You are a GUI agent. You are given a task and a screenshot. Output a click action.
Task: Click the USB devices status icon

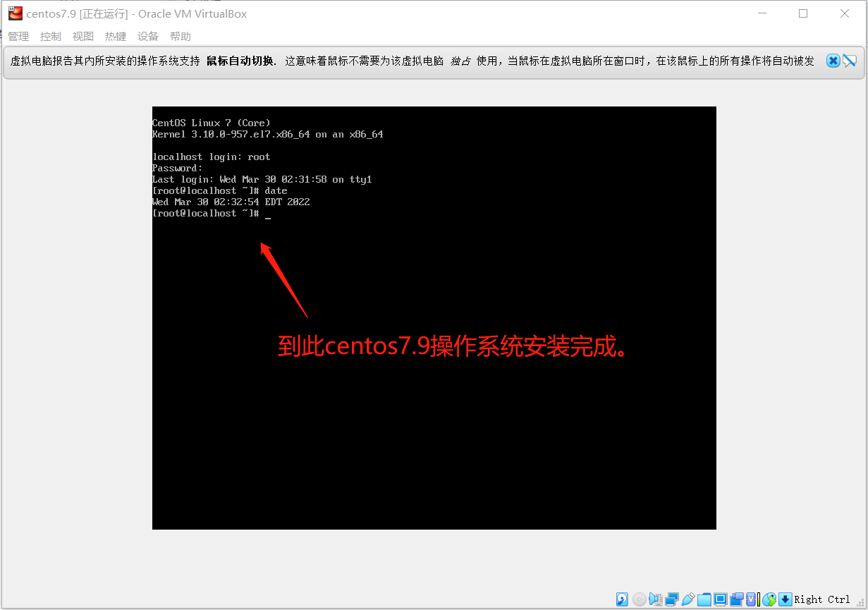point(688,599)
